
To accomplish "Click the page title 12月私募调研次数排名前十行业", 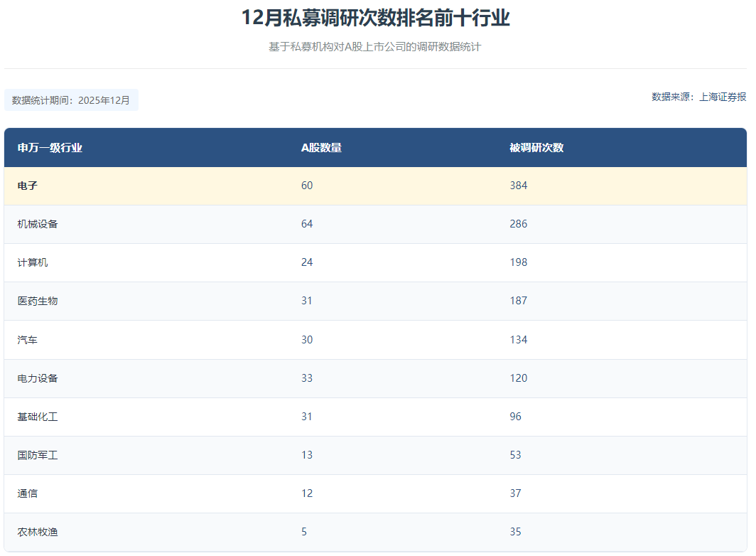I will 376,18.
